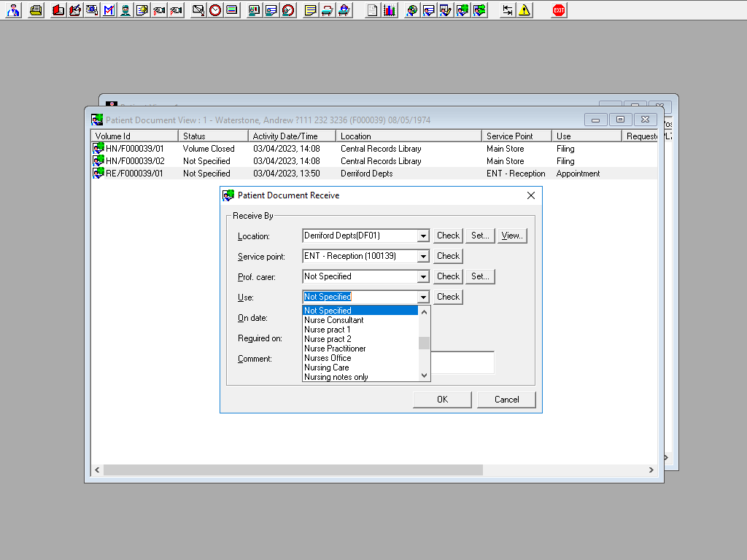
Task: Click the View.. button for Location
Action: 512,236
